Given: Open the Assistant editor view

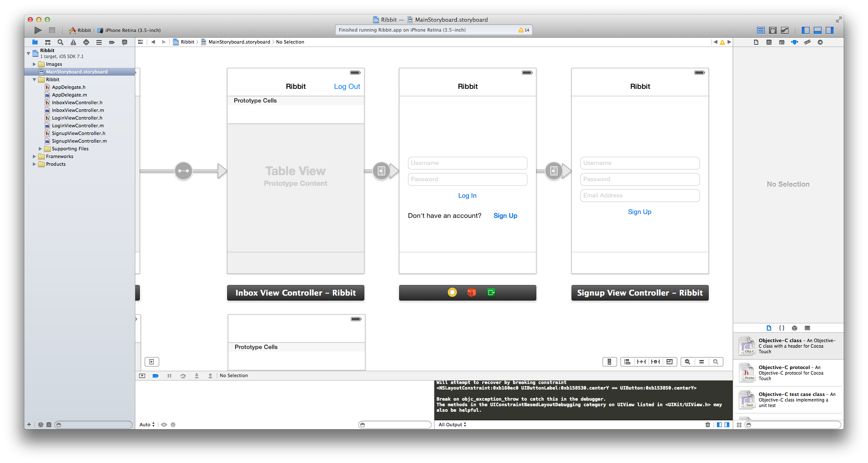Looking at the screenshot, I should coord(772,30).
